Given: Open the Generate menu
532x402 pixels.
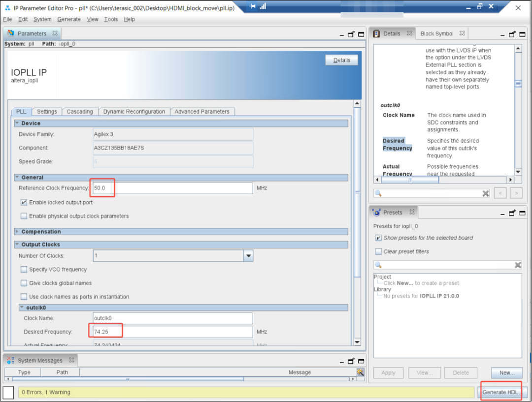Looking at the screenshot, I should pos(69,19).
